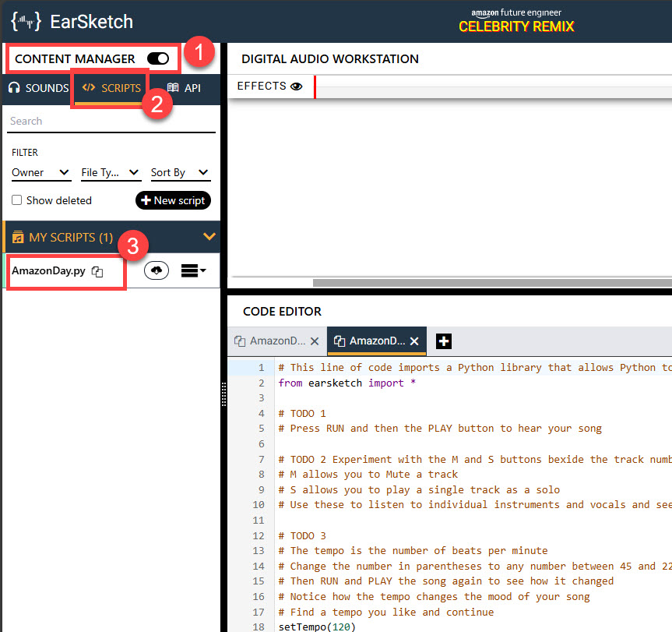672x632 pixels.
Task: Create a new script with New script button
Action: pos(173,200)
